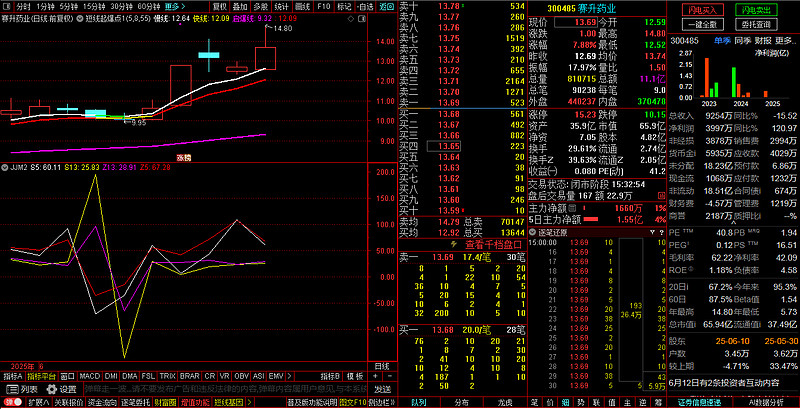Select OBV indicator

coord(241,376)
